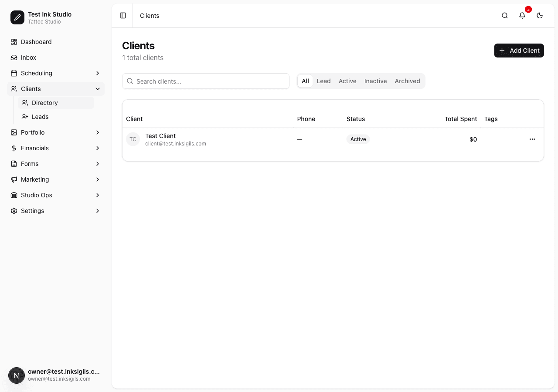Click the Test Ink Studio pencil logo
Screen dimensions: 558x392
(17, 17)
